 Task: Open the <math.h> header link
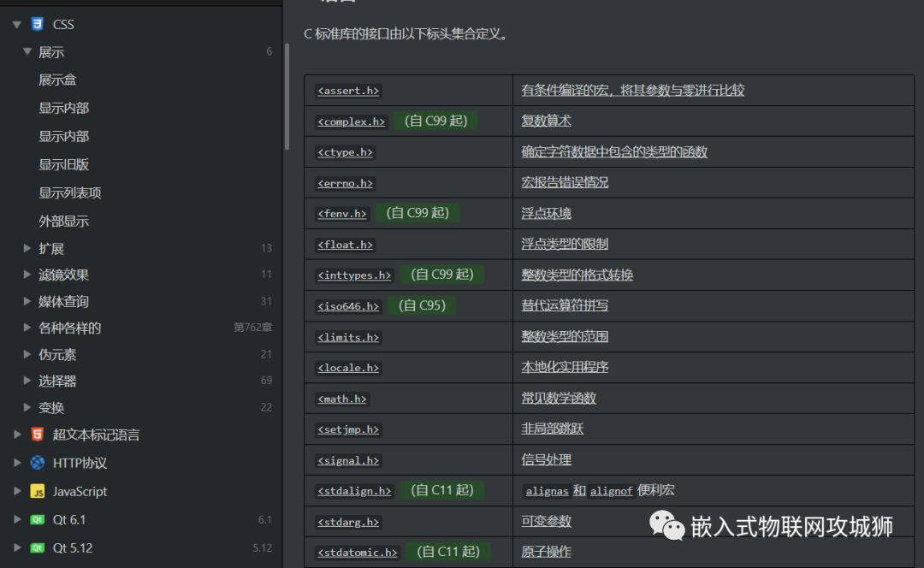(x=341, y=399)
